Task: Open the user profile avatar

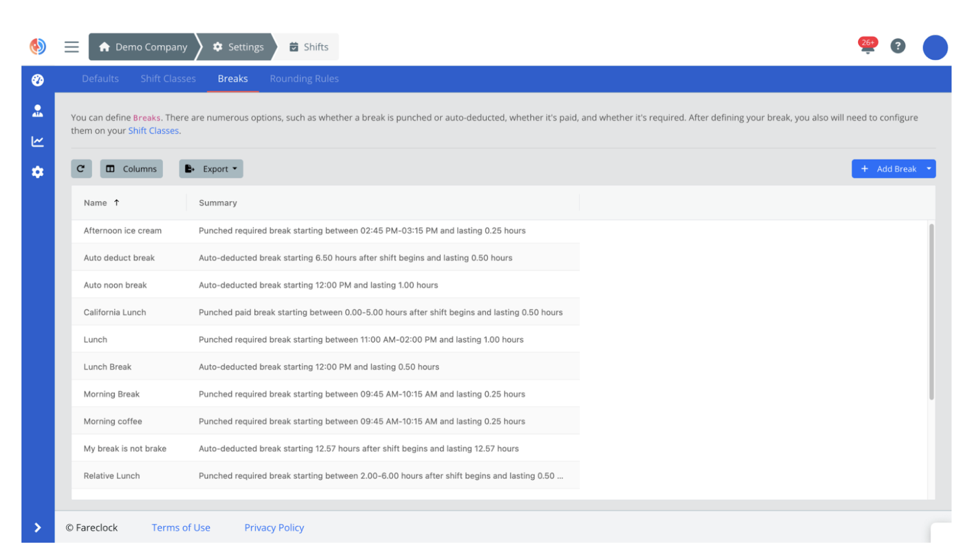Action: tap(935, 48)
